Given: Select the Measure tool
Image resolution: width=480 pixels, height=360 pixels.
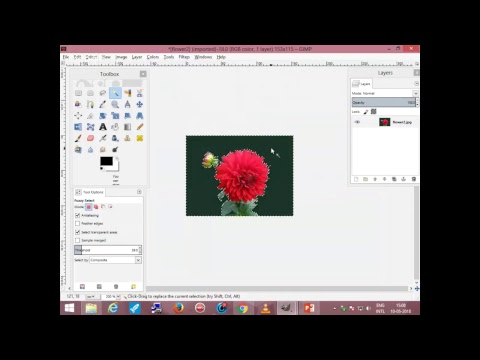Looking at the screenshot, I should coord(127,104).
